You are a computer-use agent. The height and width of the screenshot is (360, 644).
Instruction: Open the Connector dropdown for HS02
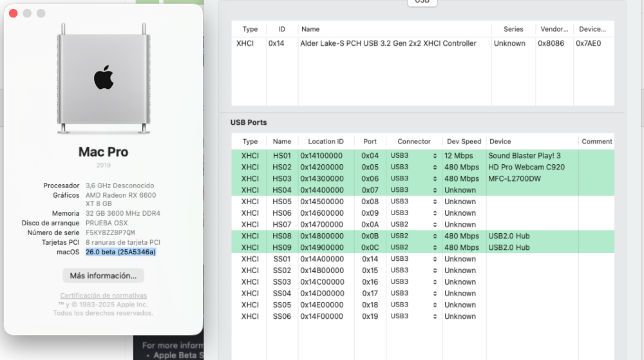(413, 167)
